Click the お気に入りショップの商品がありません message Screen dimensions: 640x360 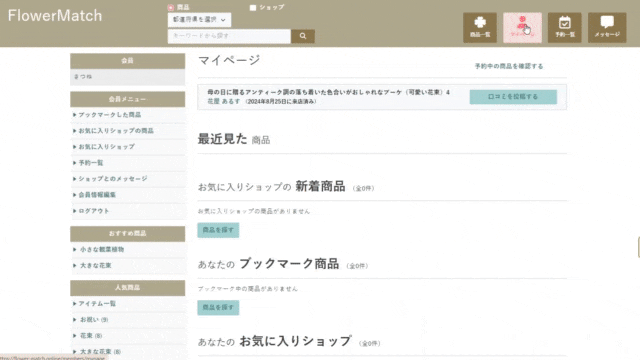point(254,211)
